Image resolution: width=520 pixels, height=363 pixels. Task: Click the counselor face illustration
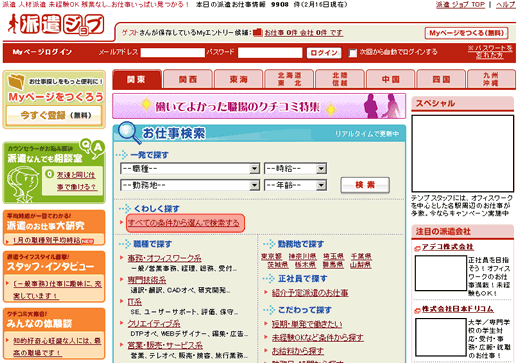click(x=24, y=183)
